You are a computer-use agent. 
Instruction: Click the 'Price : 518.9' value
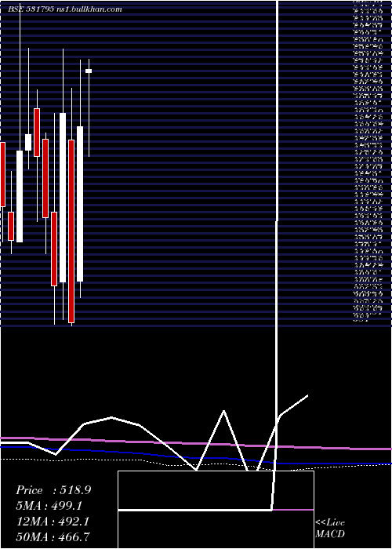tap(53, 490)
